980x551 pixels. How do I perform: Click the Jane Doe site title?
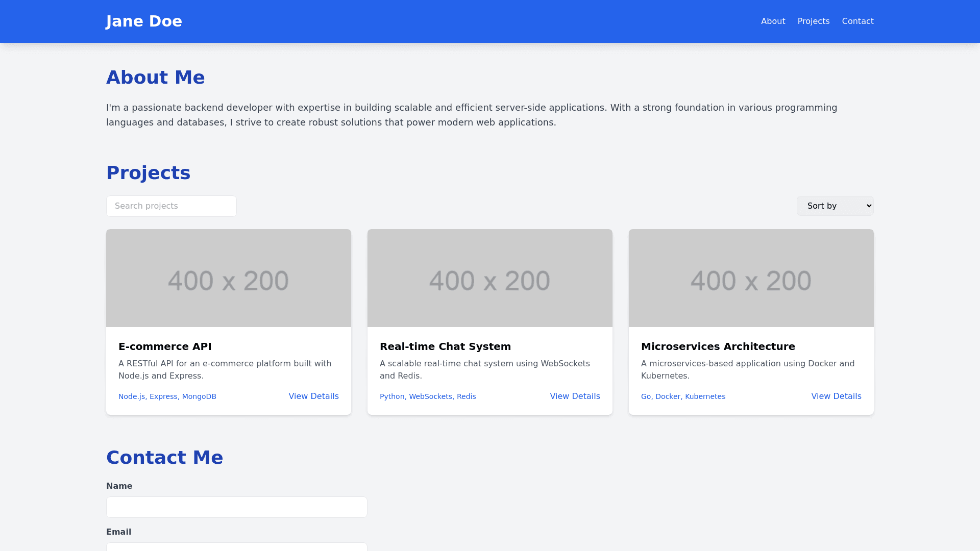pos(143,21)
